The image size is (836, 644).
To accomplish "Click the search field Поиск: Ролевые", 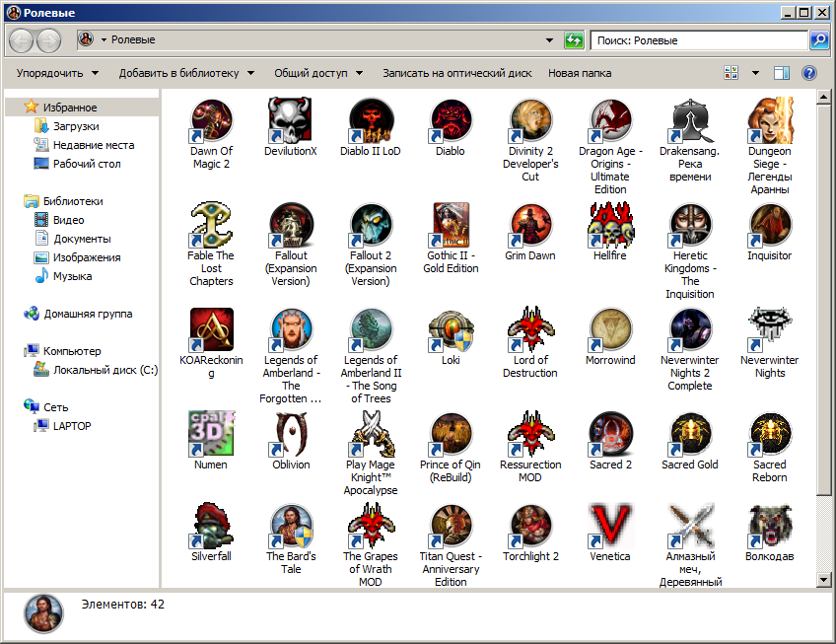I will pos(698,40).
